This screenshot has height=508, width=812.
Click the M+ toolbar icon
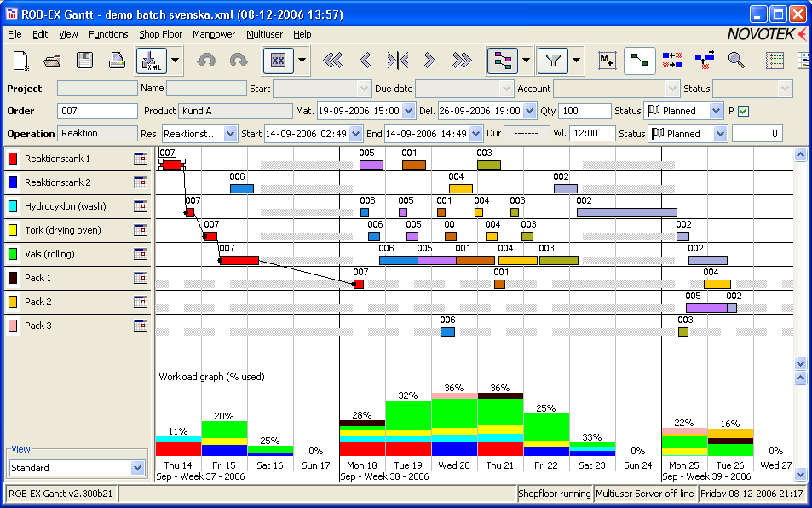tap(607, 61)
